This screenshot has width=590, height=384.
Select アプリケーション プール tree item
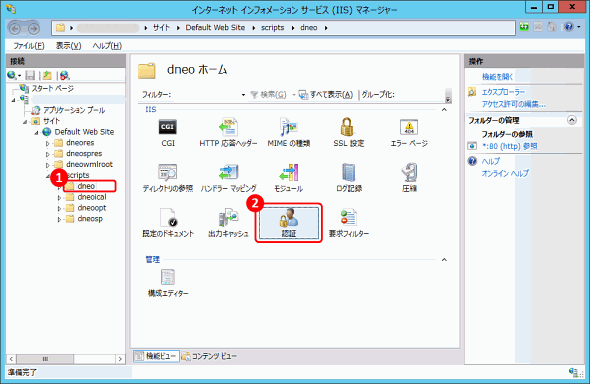(x=74, y=110)
